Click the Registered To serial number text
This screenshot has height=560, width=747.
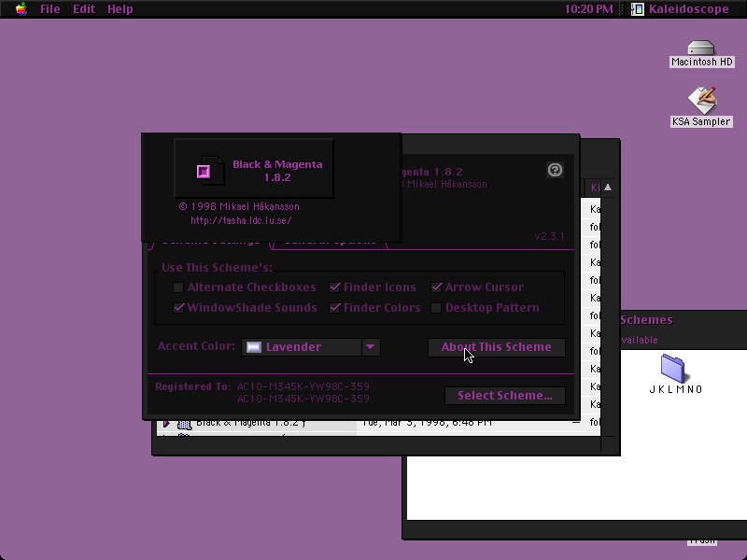click(x=303, y=392)
